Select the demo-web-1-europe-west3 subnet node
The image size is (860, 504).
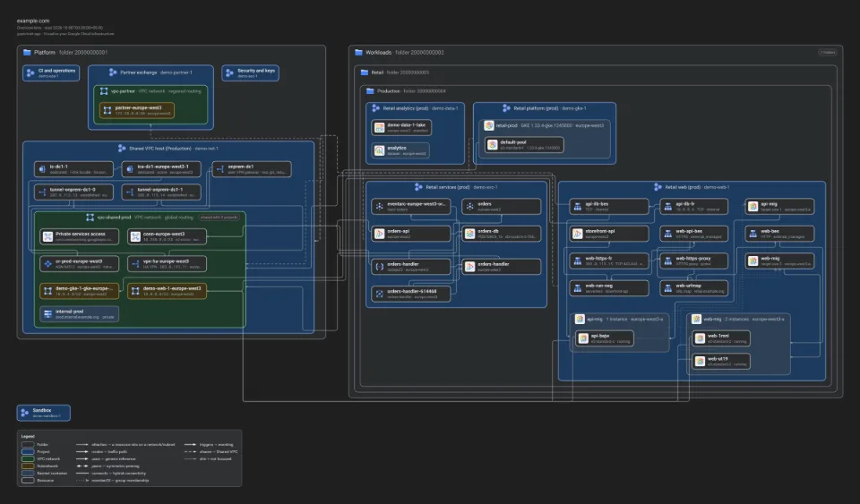click(x=168, y=291)
